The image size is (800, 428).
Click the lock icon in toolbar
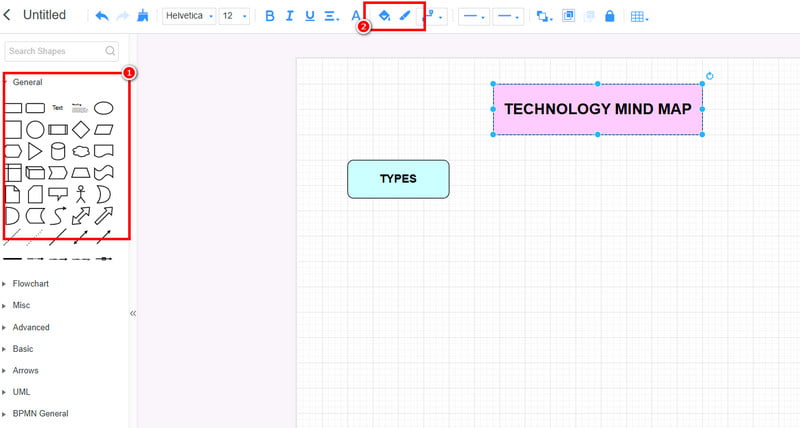click(x=609, y=16)
